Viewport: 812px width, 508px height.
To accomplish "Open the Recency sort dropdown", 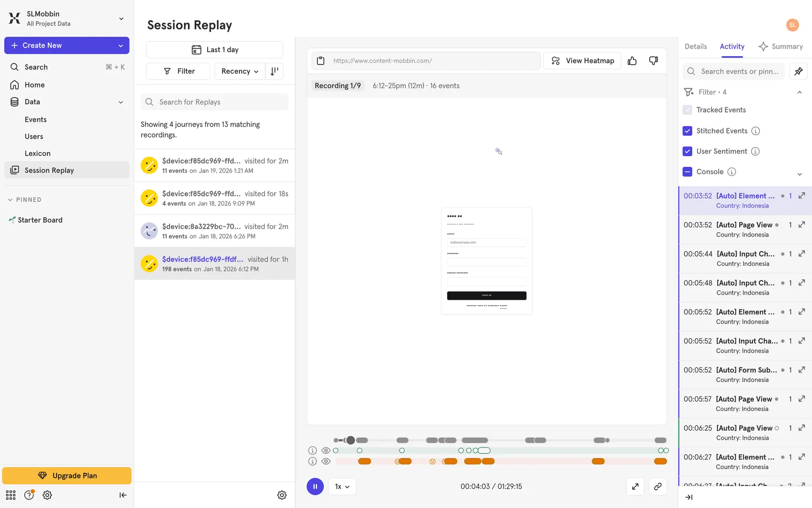I will [239, 71].
